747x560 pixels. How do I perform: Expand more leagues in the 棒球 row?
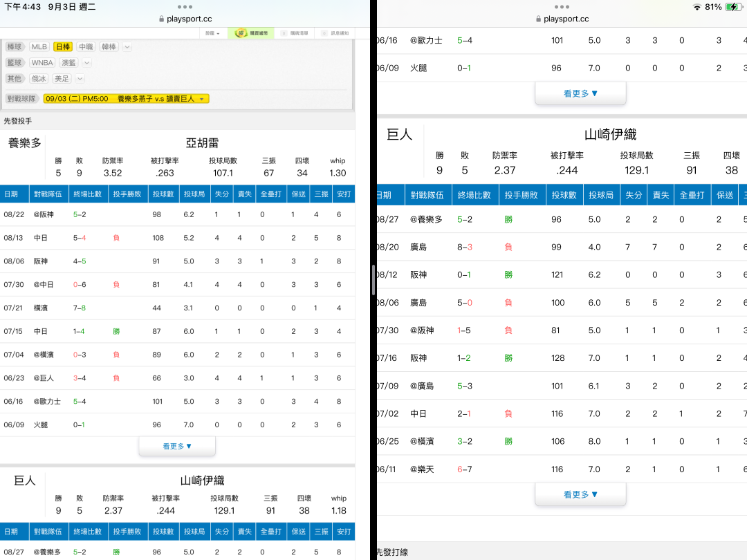coord(127,47)
